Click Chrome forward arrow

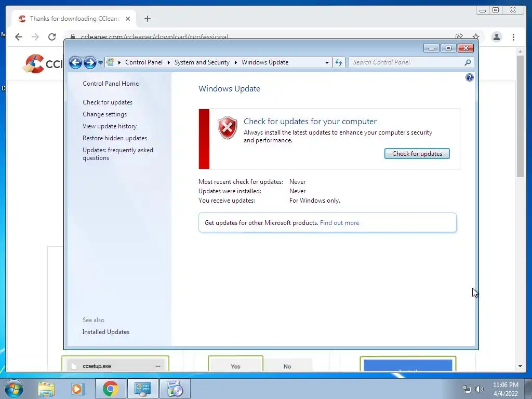(x=35, y=37)
